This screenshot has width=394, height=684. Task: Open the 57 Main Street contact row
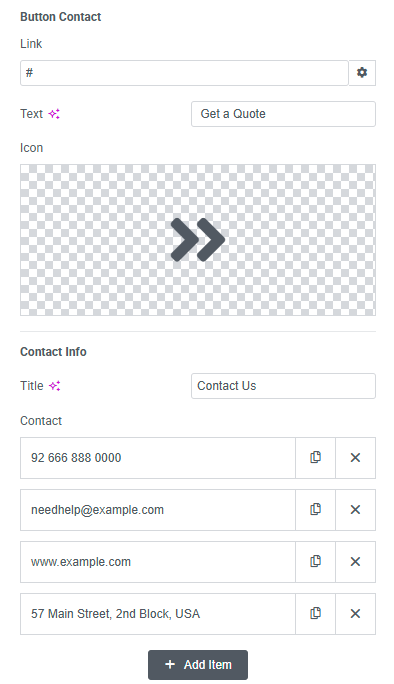coord(158,613)
